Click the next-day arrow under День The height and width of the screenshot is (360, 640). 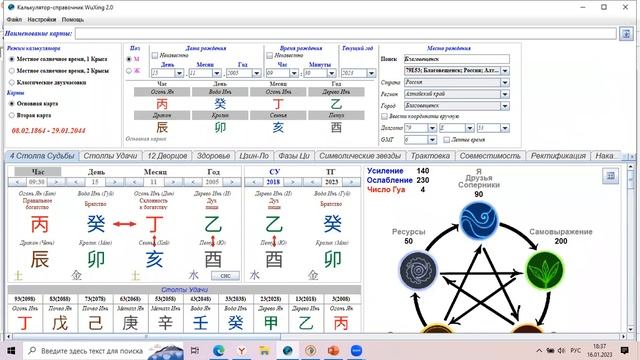click(x=115, y=182)
